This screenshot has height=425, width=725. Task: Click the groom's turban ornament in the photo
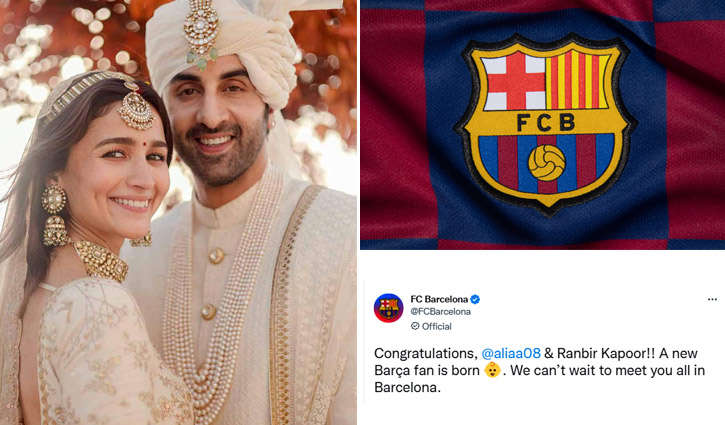pyautogui.click(x=201, y=32)
